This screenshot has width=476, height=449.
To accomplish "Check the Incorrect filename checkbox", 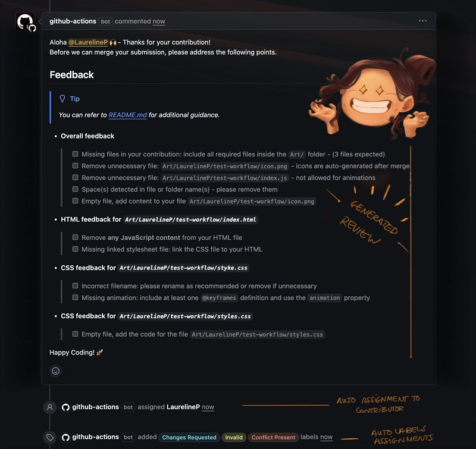I will [76, 286].
